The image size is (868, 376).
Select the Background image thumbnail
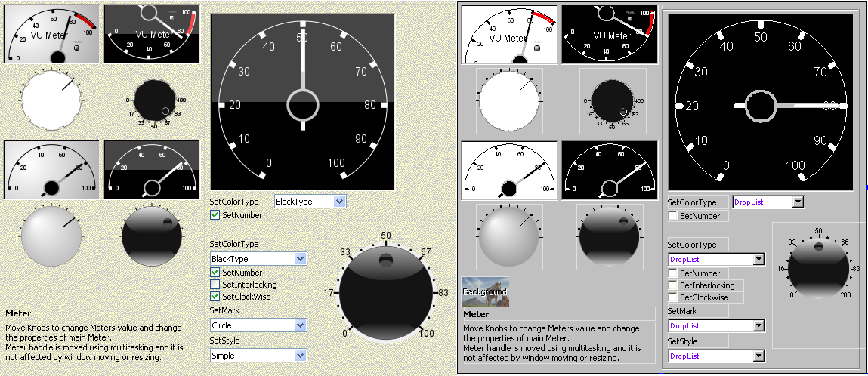(x=485, y=291)
